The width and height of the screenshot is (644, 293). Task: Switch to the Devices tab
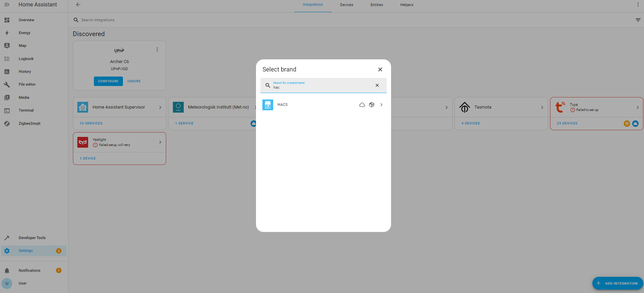click(x=346, y=5)
